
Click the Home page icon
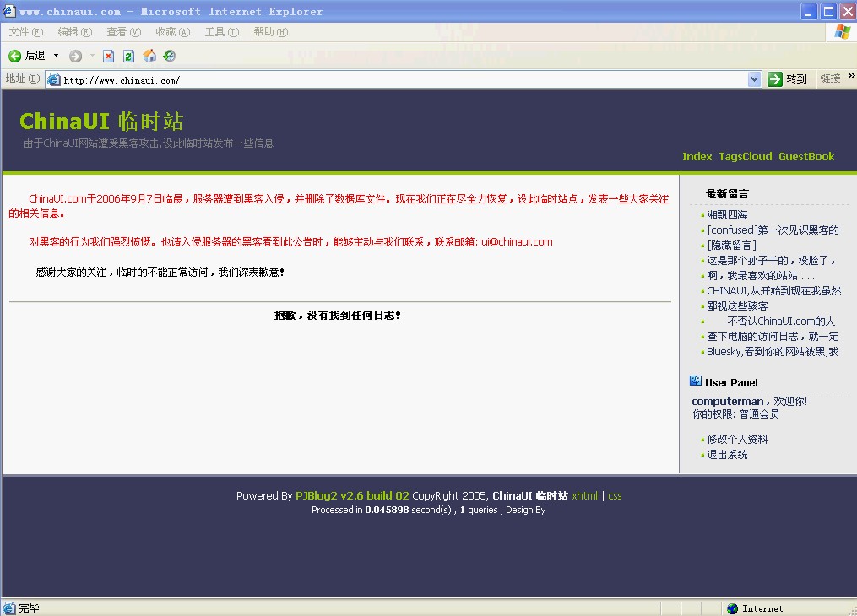[x=149, y=56]
